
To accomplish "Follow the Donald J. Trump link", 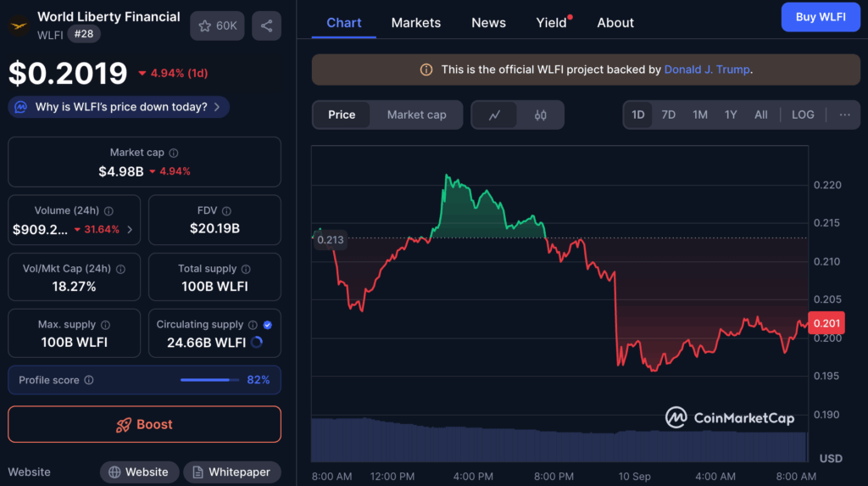I will coord(706,70).
